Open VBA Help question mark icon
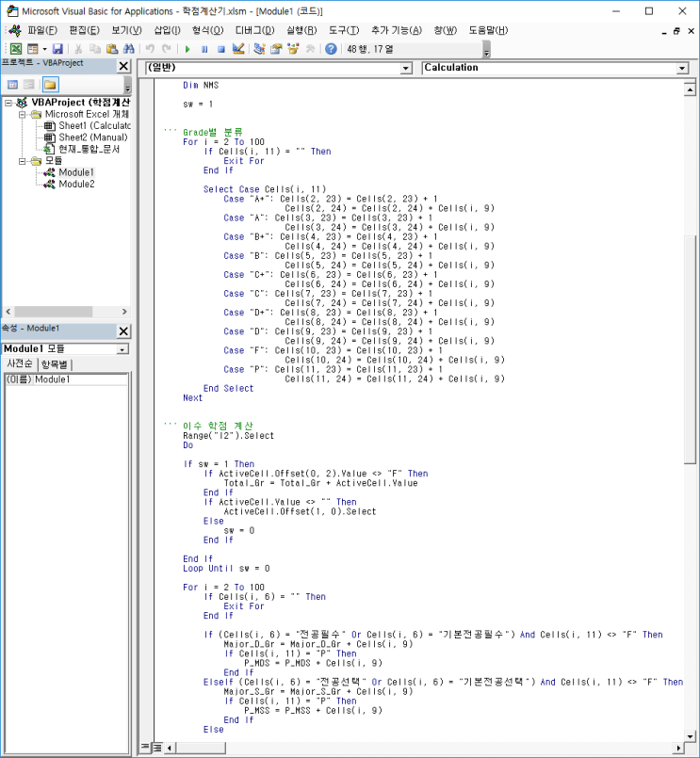Viewport: 700px width, 758px height. coord(331,49)
